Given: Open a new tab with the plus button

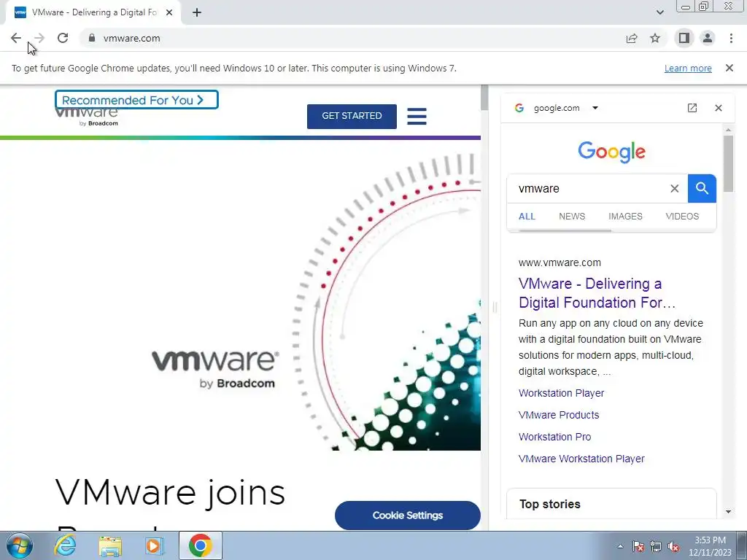Looking at the screenshot, I should [197, 12].
